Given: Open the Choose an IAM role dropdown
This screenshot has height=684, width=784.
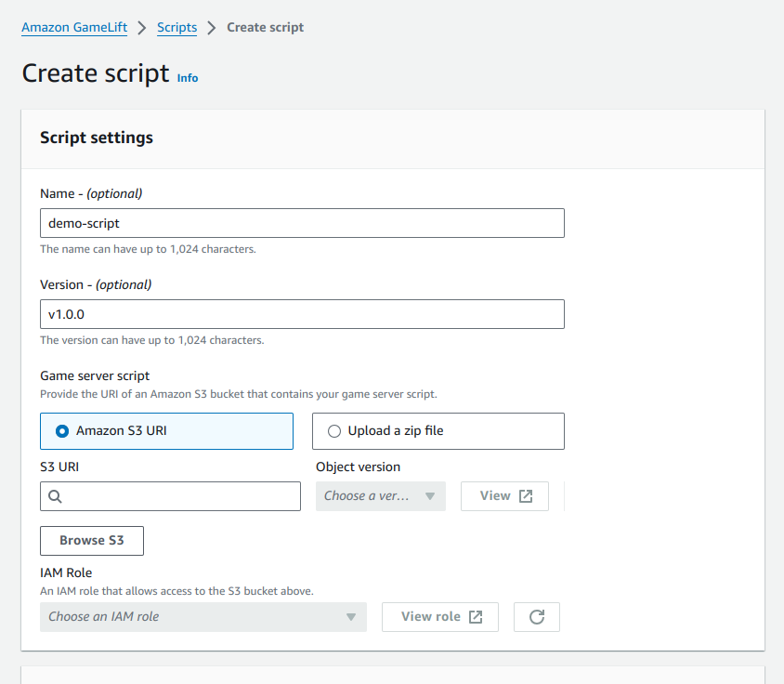Looking at the screenshot, I should coord(203,617).
